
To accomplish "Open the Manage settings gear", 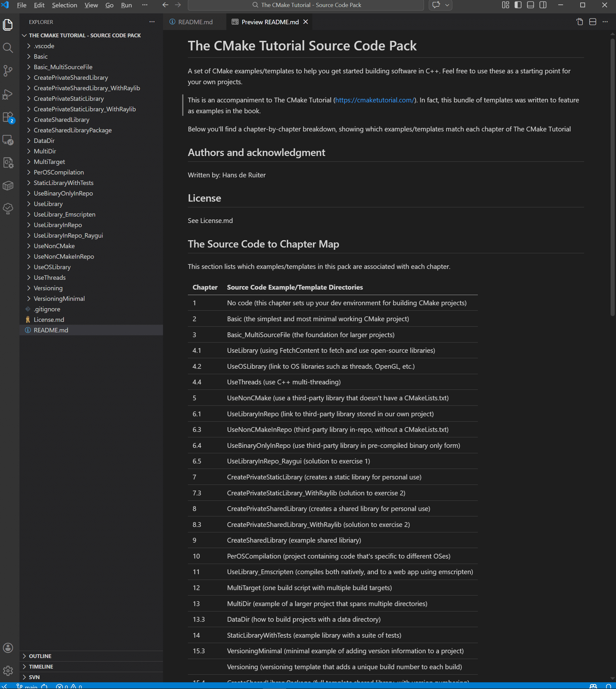I will (8, 671).
